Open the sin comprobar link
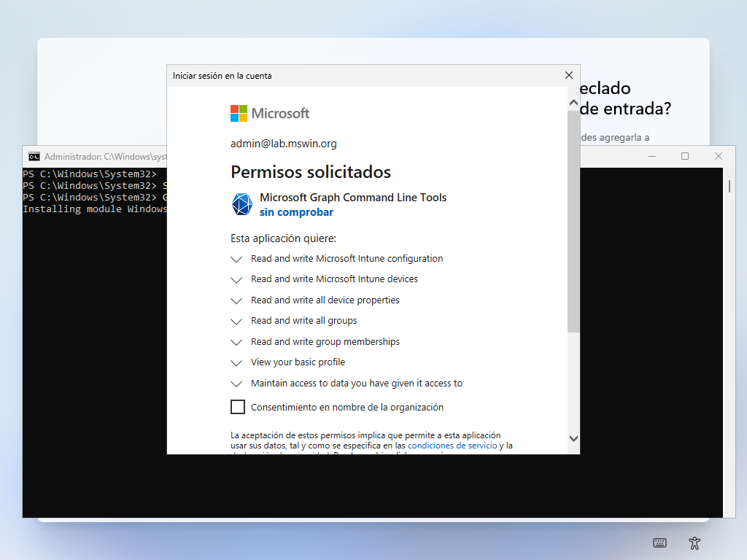Image resolution: width=747 pixels, height=560 pixels. click(x=296, y=212)
